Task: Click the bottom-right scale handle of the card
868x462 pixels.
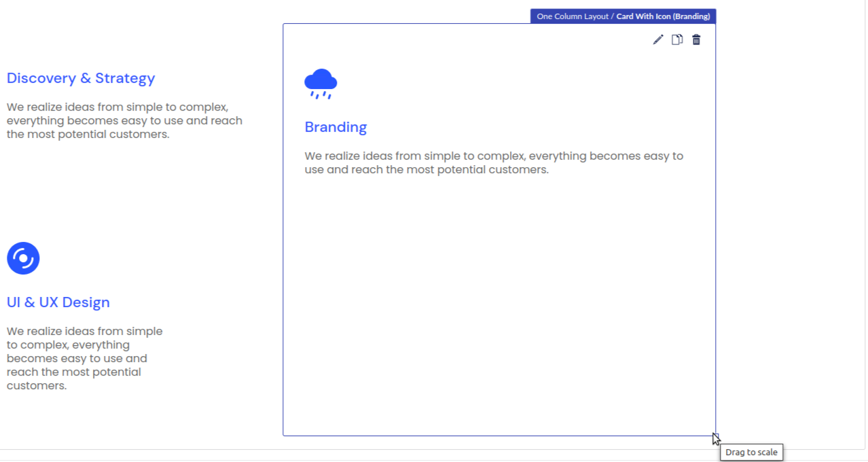Action: click(715, 435)
